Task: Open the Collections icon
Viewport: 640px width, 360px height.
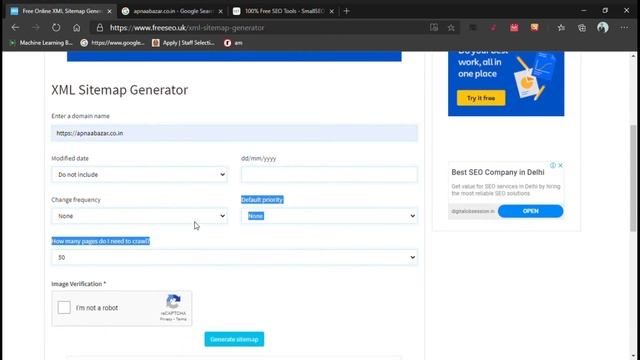Action: pos(582,28)
